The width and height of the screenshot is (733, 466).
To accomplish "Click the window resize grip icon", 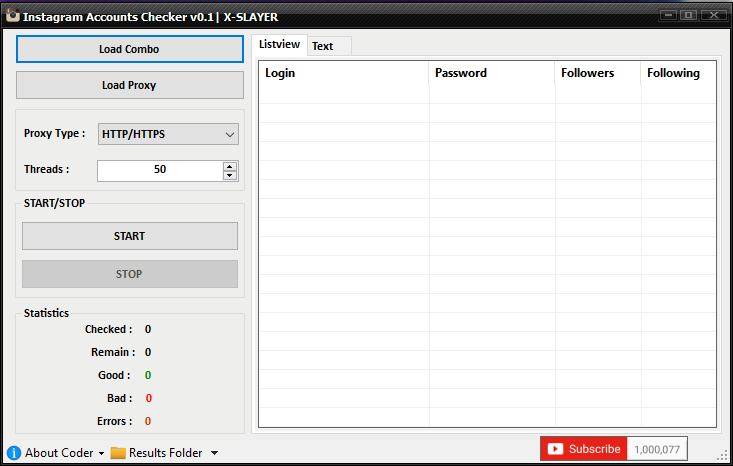I will [722, 455].
